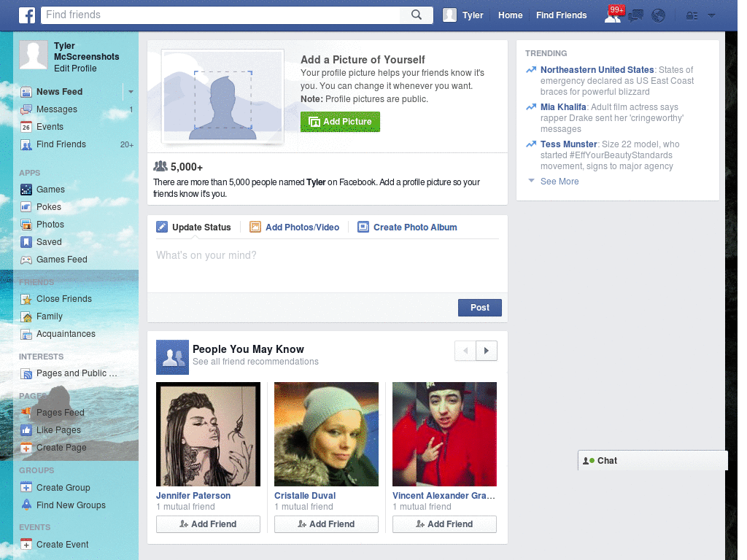Expand See More trending topics
Image resolution: width=747 pixels, height=560 pixels.
[560, 182]
